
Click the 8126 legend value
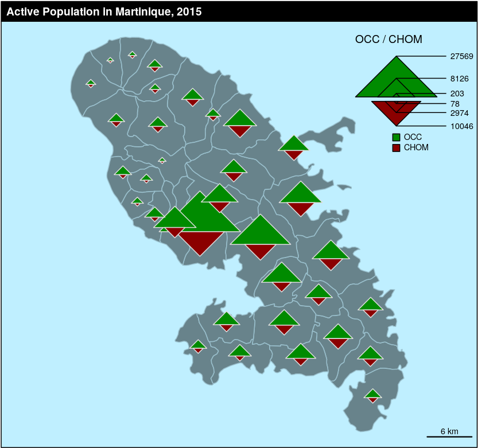(459, 79)
